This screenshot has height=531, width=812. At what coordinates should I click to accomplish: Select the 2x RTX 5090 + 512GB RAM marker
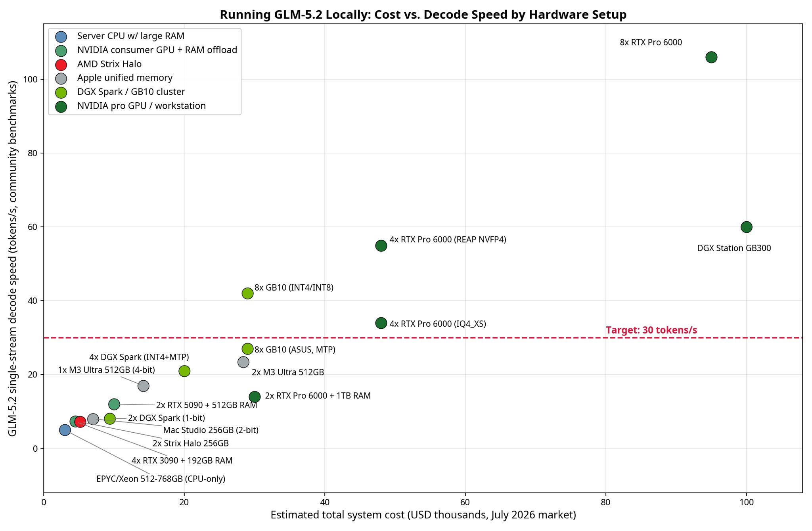pyautogui.click(x=114, y=404)
